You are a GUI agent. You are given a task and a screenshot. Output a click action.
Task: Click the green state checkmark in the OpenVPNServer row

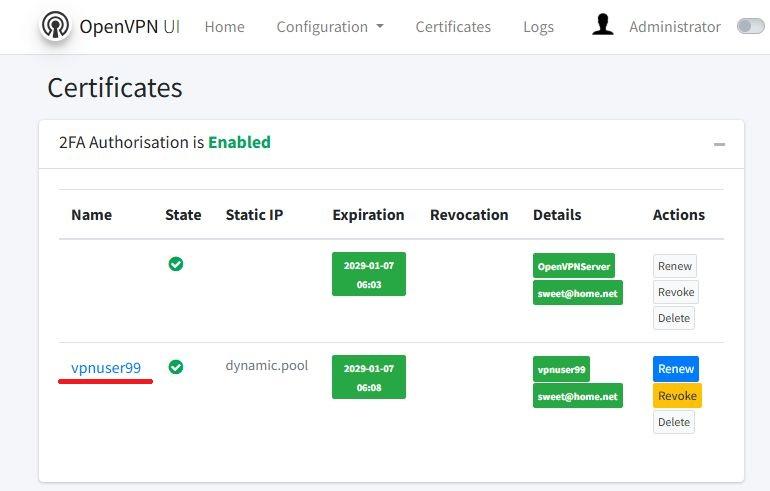coord(176,264)
